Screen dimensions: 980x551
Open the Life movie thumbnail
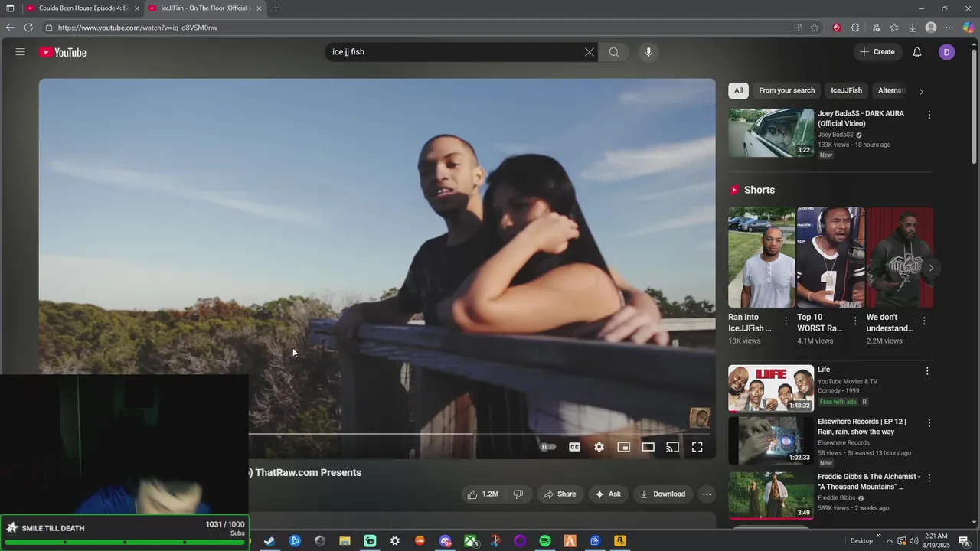point(771,388)
